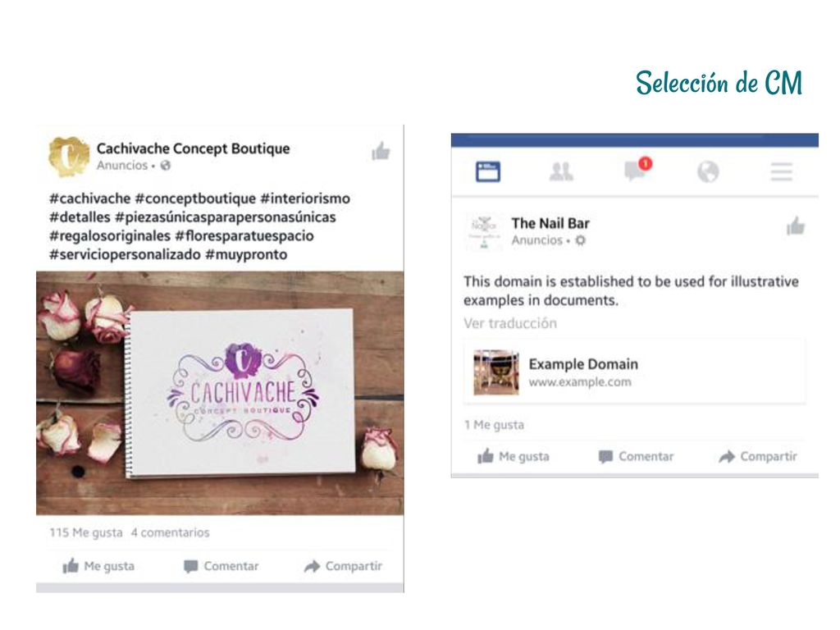Like The Nail Bar page thumbs-up
This screenshot has height=630, width=840.
coord(796,226)
